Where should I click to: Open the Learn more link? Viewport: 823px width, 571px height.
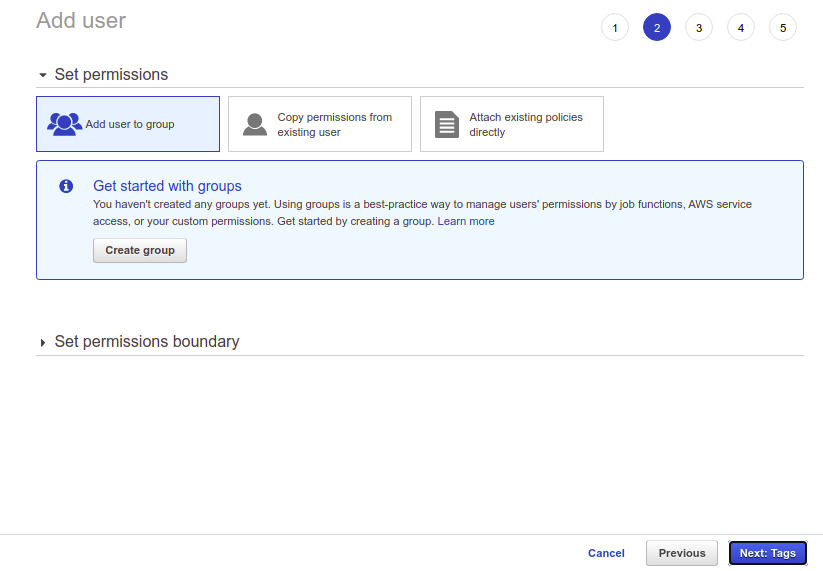tap(466, 221)
